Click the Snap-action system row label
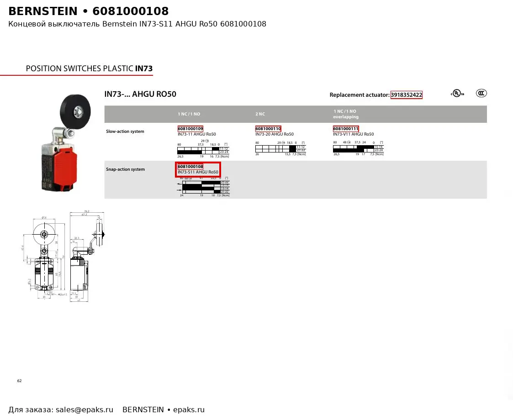513x420 pixels. 125,169
